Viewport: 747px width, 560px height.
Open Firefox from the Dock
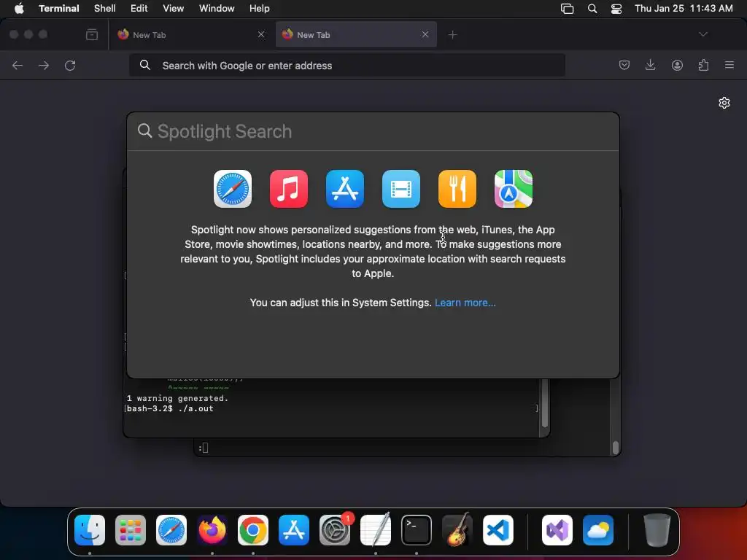click(x=212, y=530)
